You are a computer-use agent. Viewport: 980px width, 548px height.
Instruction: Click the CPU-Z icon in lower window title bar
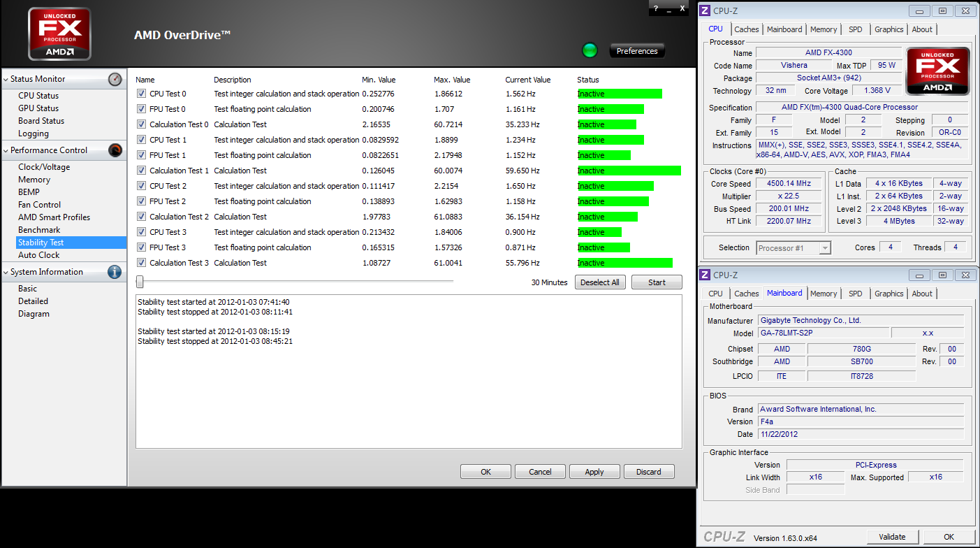[x=705, y=275]
